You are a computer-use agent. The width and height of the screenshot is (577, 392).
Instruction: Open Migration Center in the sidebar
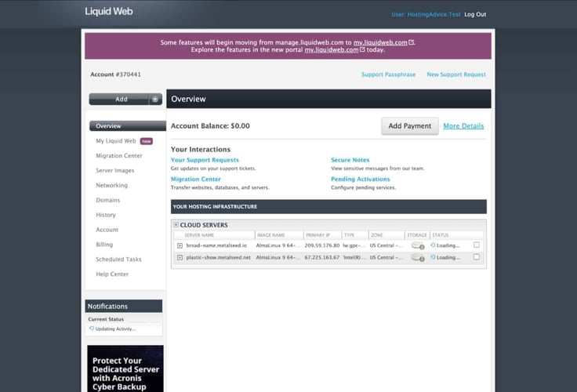[119, 156]
